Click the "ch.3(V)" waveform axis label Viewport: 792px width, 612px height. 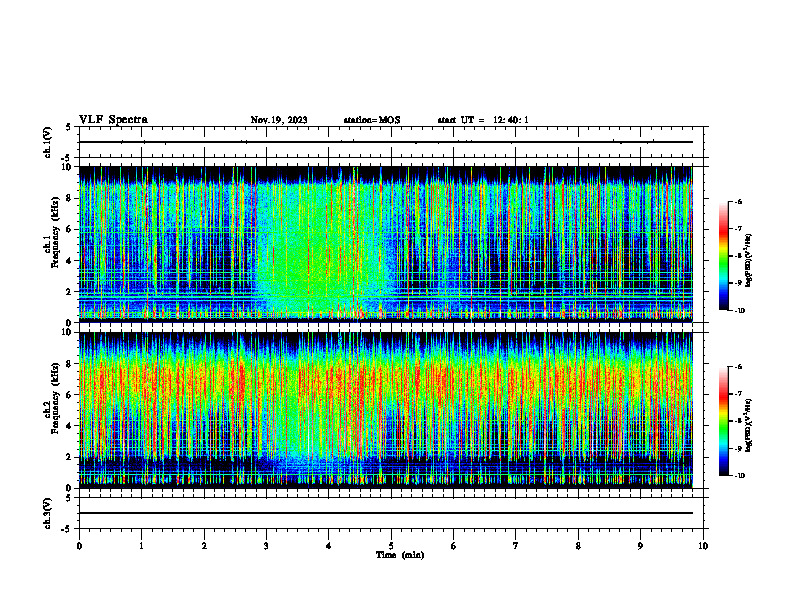pos(47,513)
